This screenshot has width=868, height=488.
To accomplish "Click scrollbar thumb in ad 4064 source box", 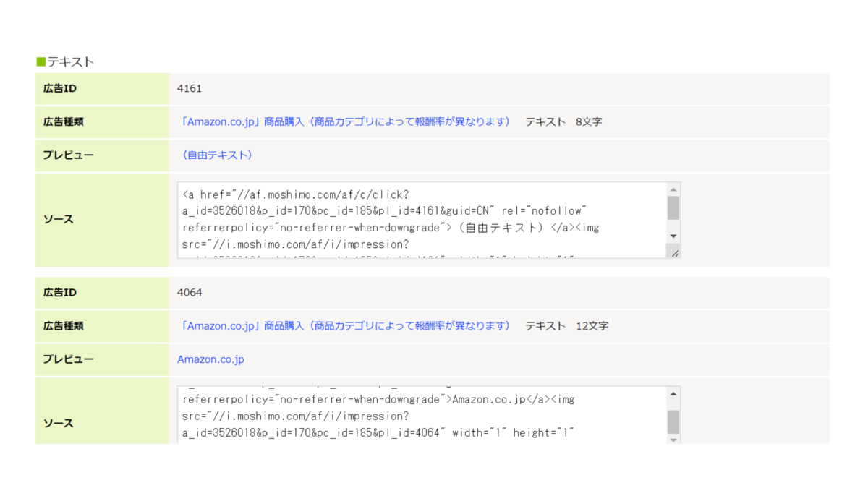I will click(x=673, y=421).
